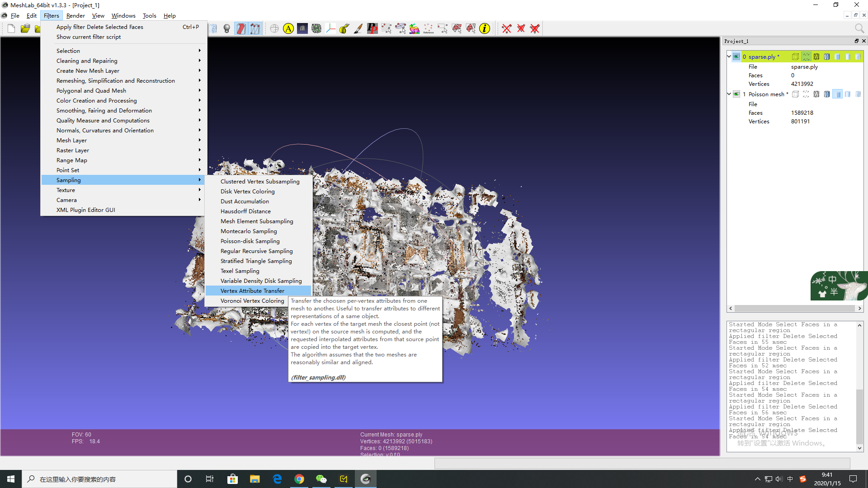This screenshot has height=488, width=868.
Task: Collapse the Poisson mesh layer details
Action: click(x=729, y=94)
